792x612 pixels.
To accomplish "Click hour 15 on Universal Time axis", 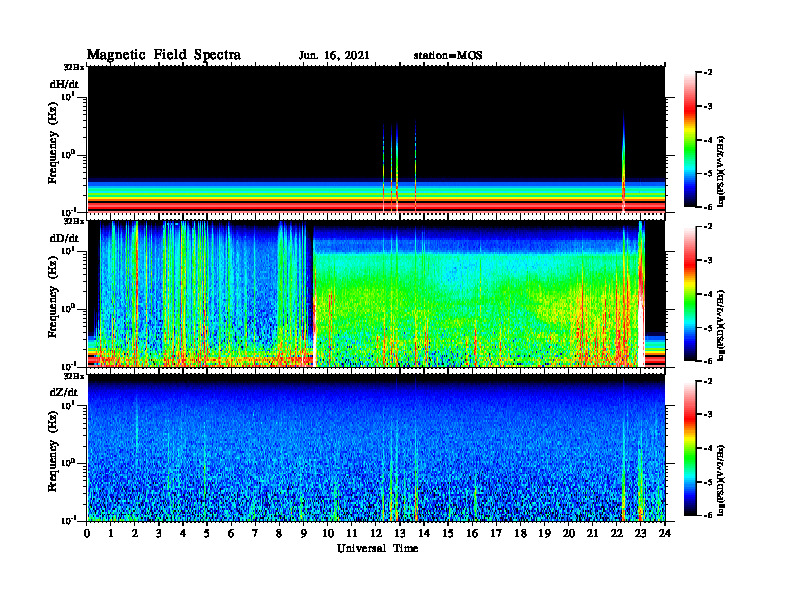I will (x=448, y=534).
